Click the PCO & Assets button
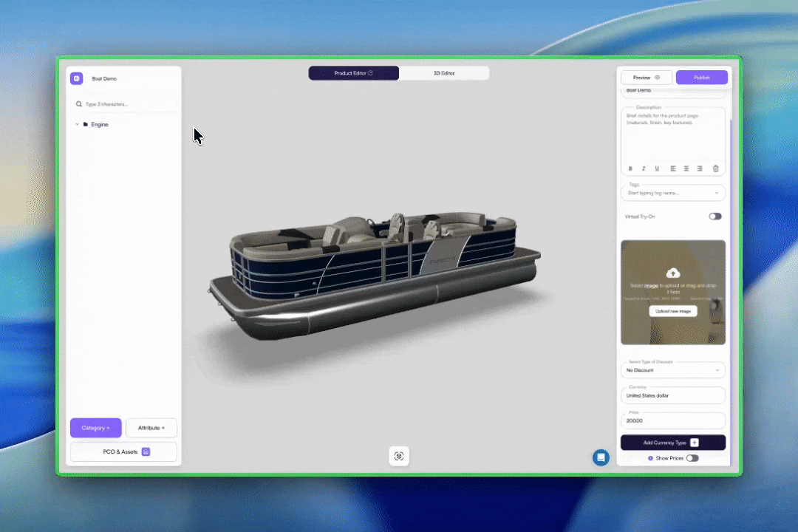The width and height of the screenshot is (798, 532). tap(123, 451)
